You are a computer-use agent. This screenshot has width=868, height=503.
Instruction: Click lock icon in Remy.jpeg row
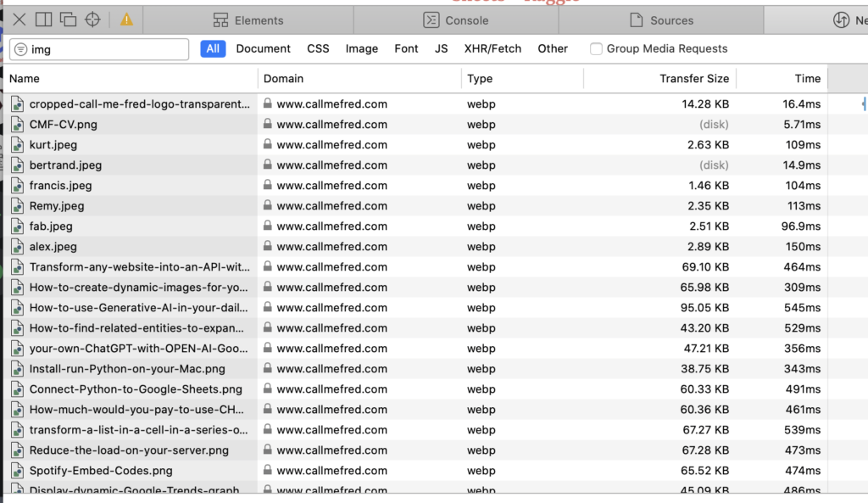(267, 205)
